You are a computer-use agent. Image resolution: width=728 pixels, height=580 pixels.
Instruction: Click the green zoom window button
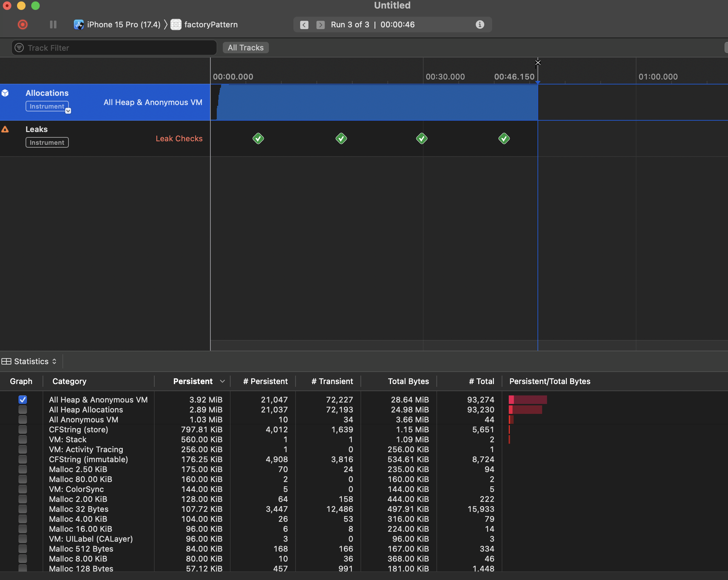[35, 5]
